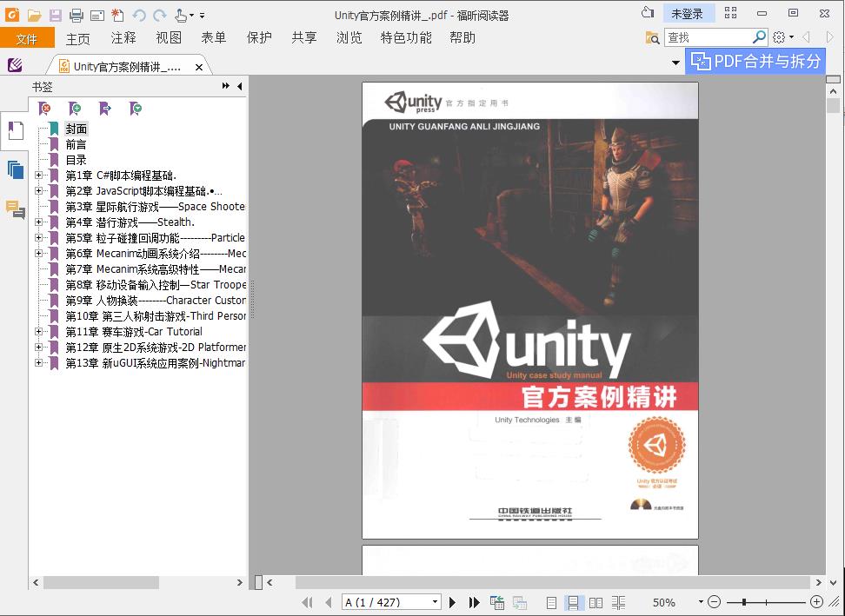Click the open file folder icon
Viewport: 845px width, 616px height.
(x=34, y=15)
